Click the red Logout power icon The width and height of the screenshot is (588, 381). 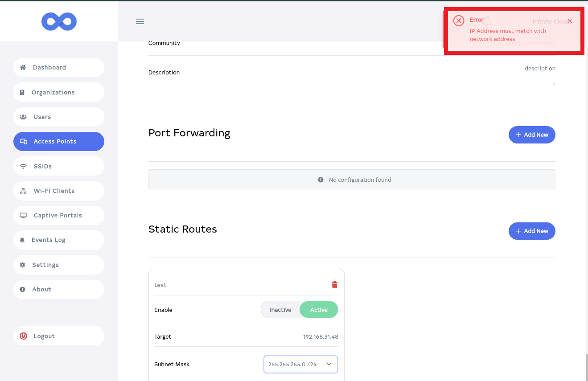pos(23,336)
